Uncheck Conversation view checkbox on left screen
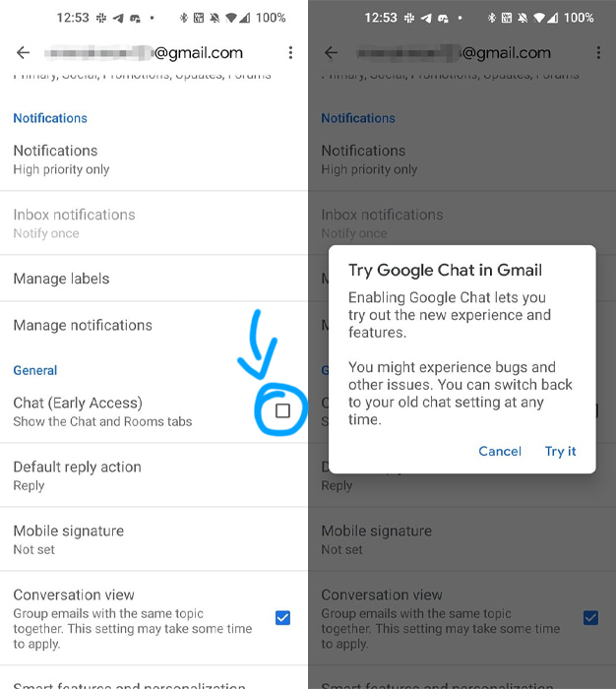 pos(282,618)
